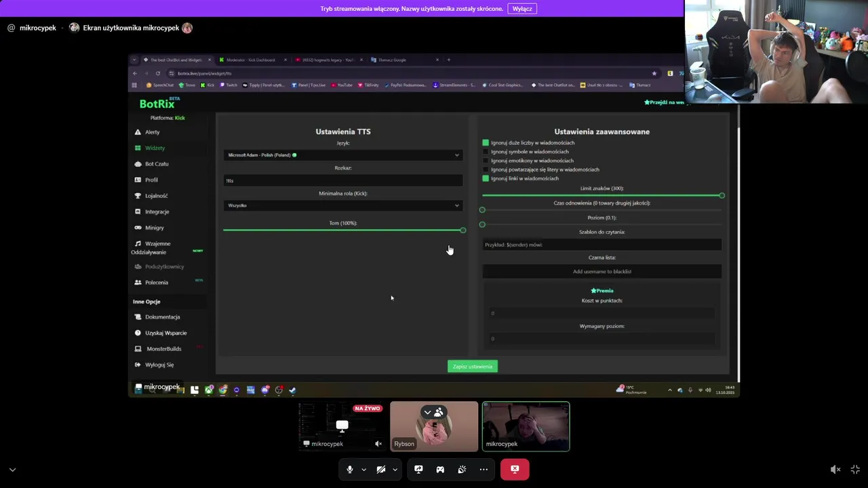Open the Twitch bookmark

coord(229,85)
